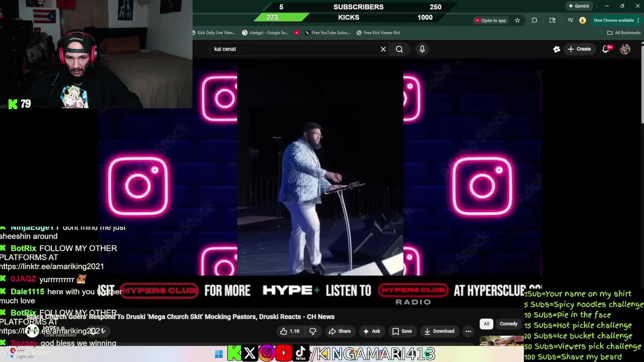The image size is (644, 362).
Task: Clear the YouTube search box text
Action: coord(383,49)
